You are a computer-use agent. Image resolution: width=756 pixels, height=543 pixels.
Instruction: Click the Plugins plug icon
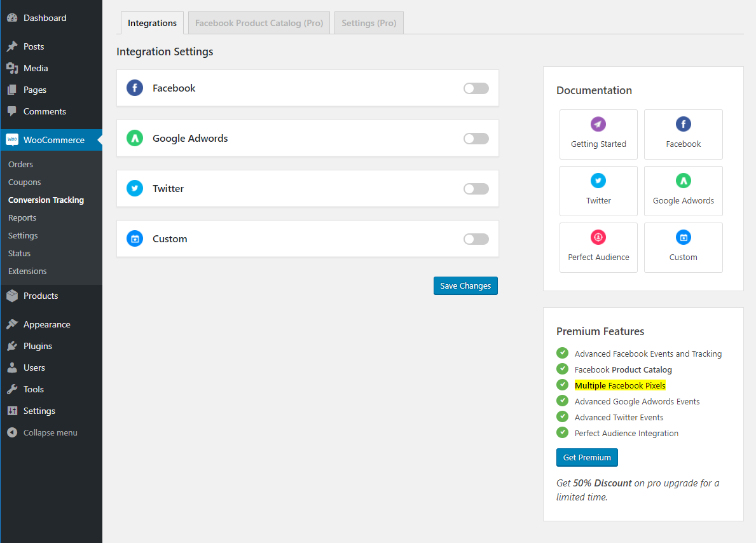(12, 346)
